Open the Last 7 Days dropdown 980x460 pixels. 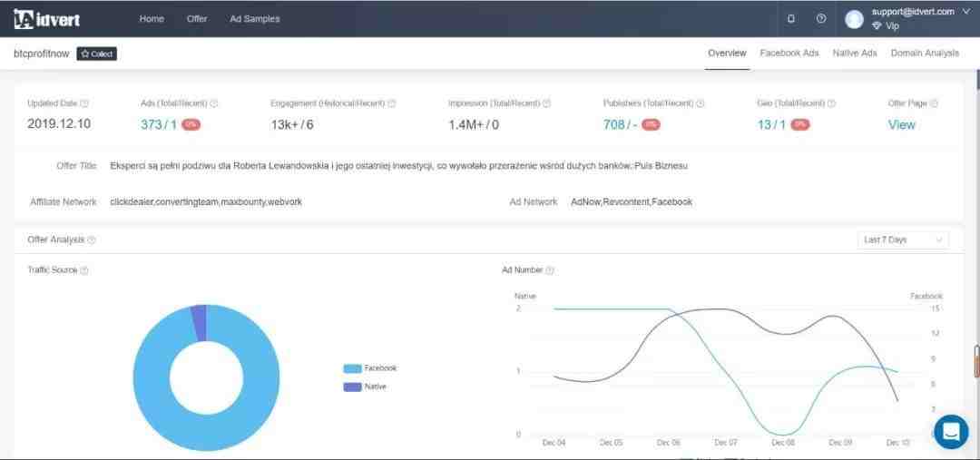(903, 240)
